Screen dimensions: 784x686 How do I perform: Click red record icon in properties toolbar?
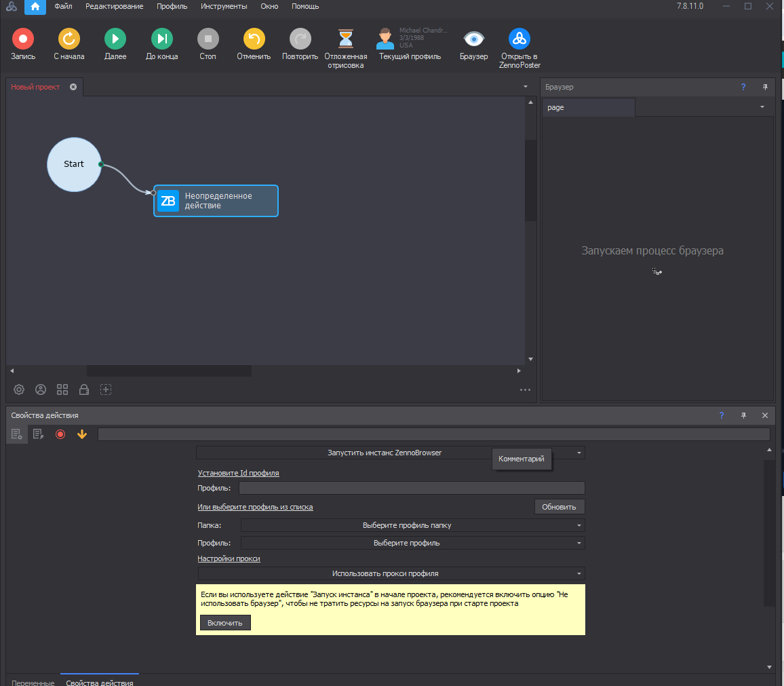[x=60, y=434]
